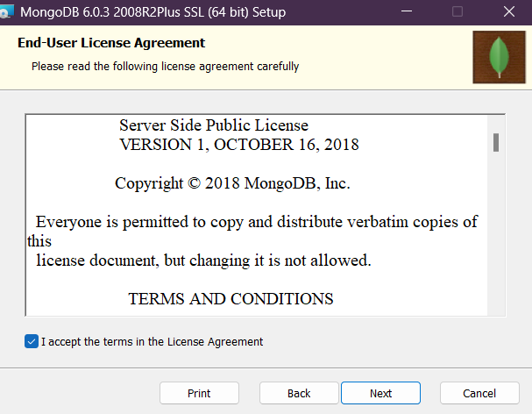Close the MongoDB Setup window
Screen dimensions: 532x414
[509, 12]
